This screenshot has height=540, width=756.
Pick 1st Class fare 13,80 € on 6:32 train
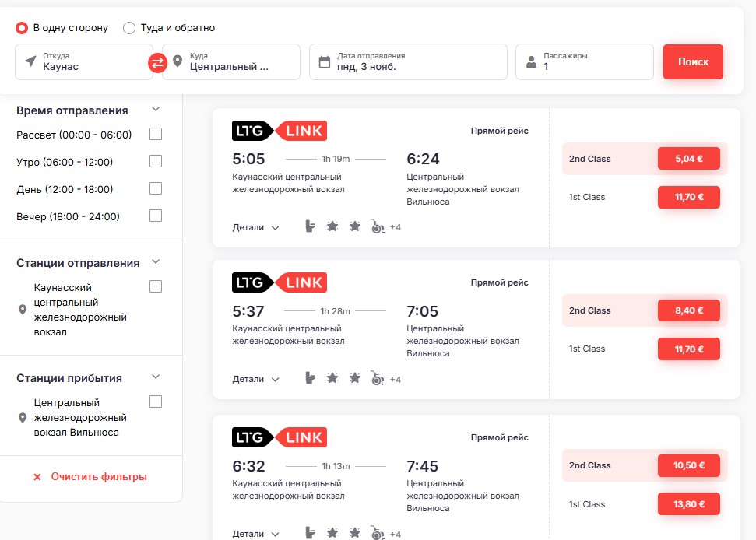(688, 504)
